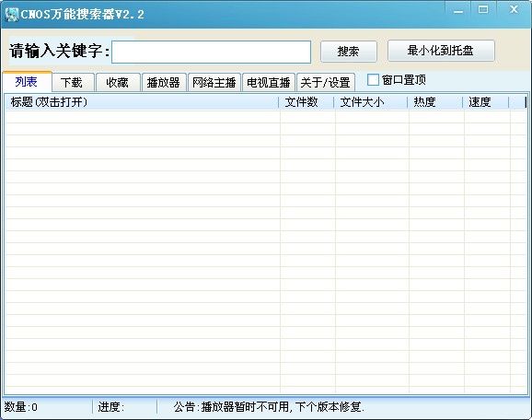Sort by 速度 column header

[486, 102]
